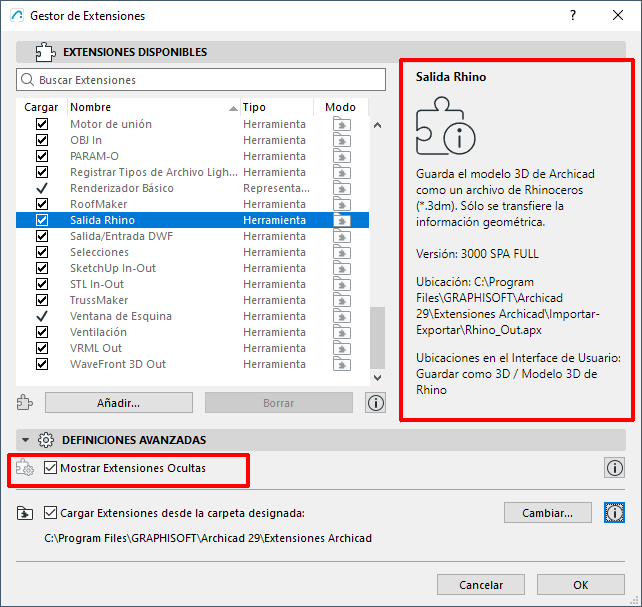Click the mode folder icon for Renderizador Básico
This screenshot has height=607, width=642.
(342, 188)
